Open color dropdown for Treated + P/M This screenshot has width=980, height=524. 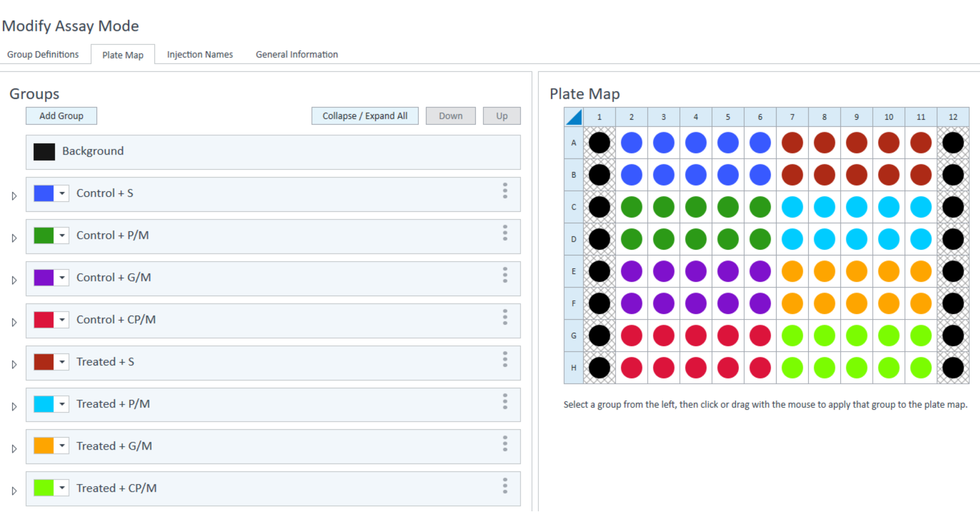(62, 404)
